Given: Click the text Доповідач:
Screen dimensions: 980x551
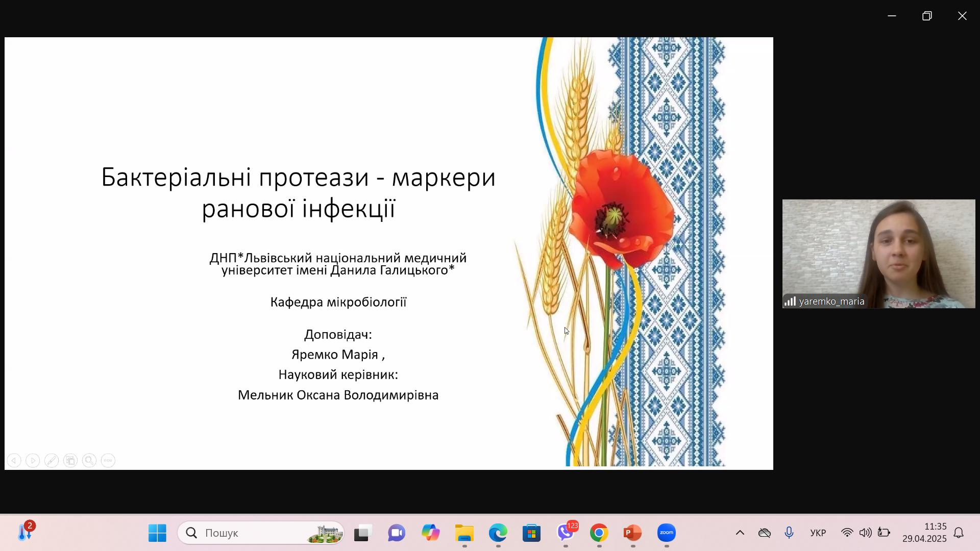Looking at the screenshot, I should pos(338,335).
